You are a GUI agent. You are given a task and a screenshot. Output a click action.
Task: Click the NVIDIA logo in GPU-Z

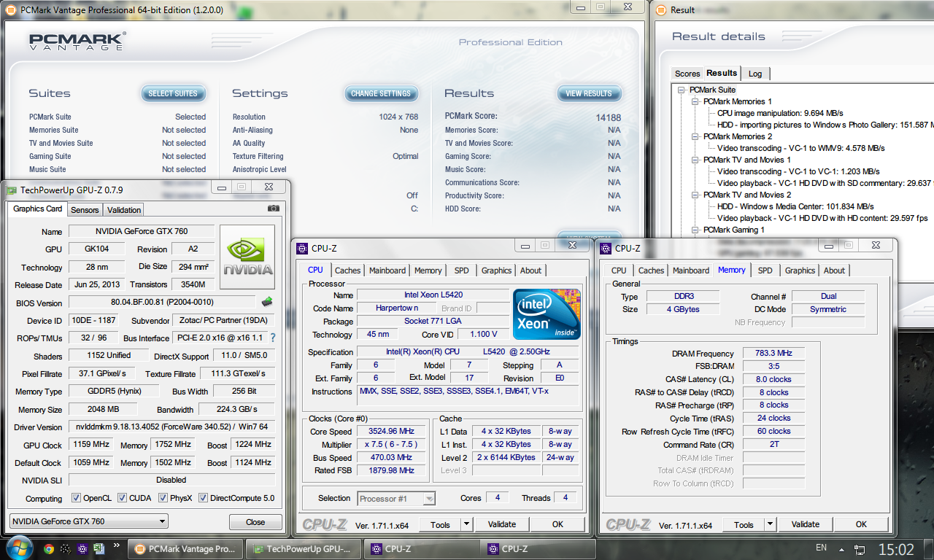click(x=247, y=257)
